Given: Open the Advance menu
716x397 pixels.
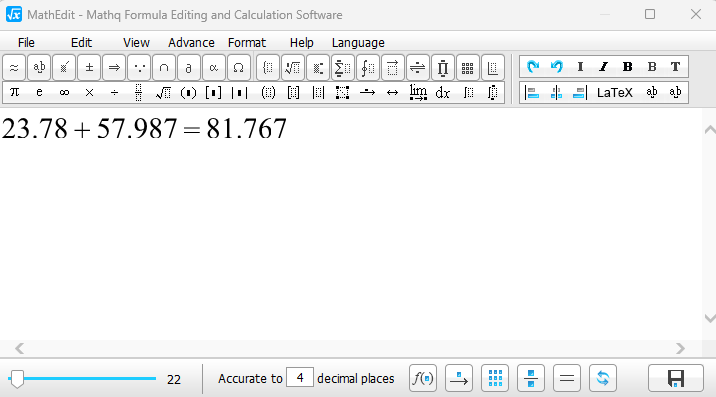Looking at the screenshot, I should pyautogui.click(x=191, y=42).
